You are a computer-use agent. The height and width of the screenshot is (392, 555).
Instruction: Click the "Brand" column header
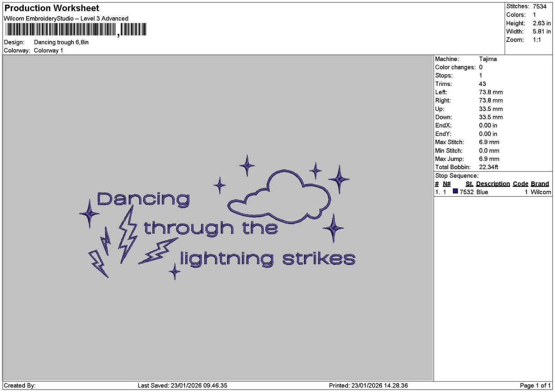click(540, 184)
